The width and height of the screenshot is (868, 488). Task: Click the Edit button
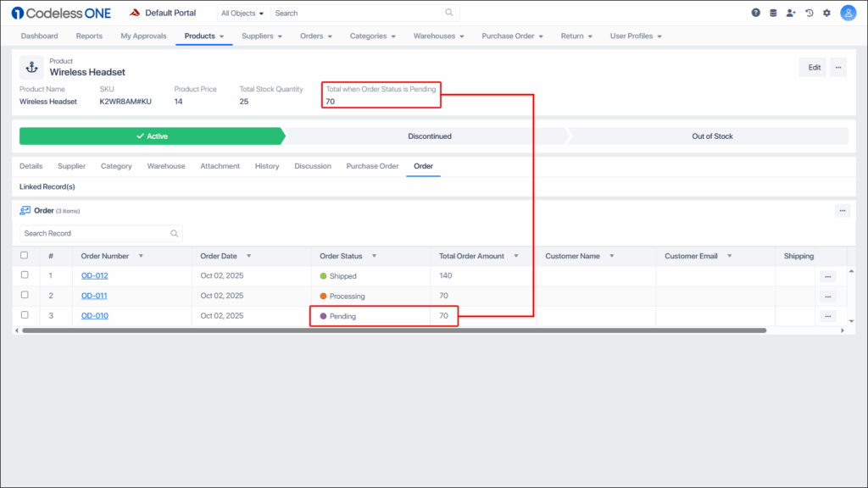814,68
